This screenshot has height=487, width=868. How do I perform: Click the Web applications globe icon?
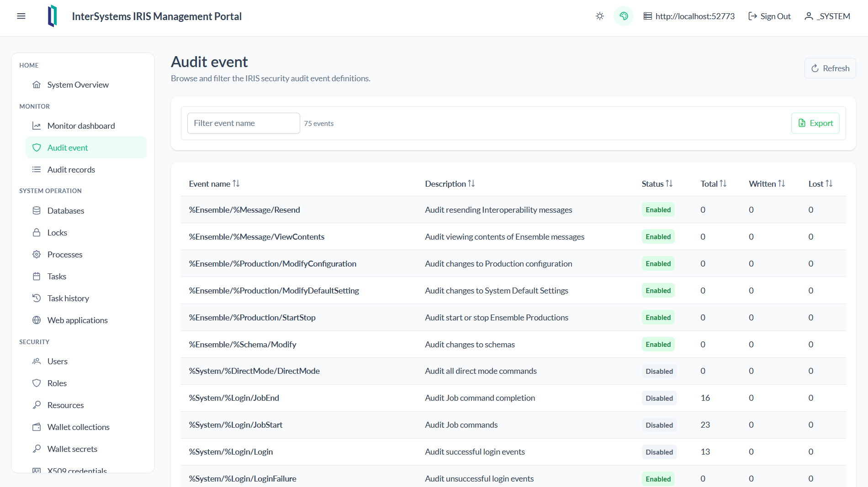pos(37,320)
